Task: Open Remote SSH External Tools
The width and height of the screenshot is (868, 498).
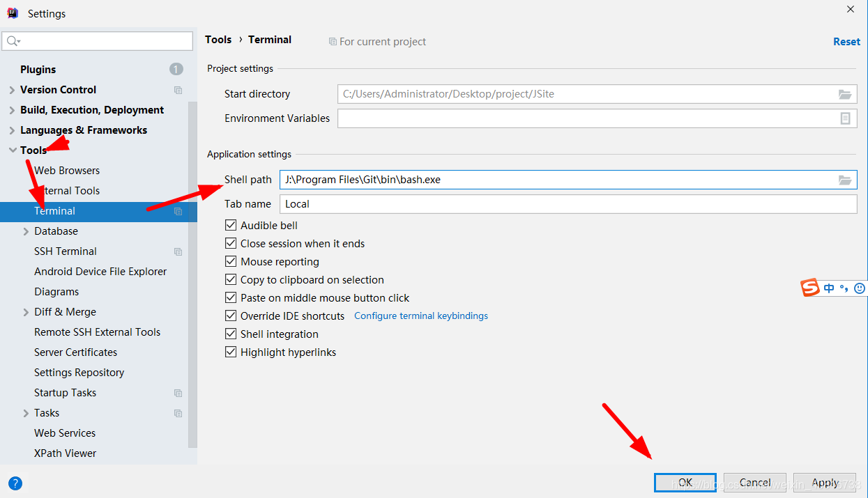Action: (x=98, y=332)
